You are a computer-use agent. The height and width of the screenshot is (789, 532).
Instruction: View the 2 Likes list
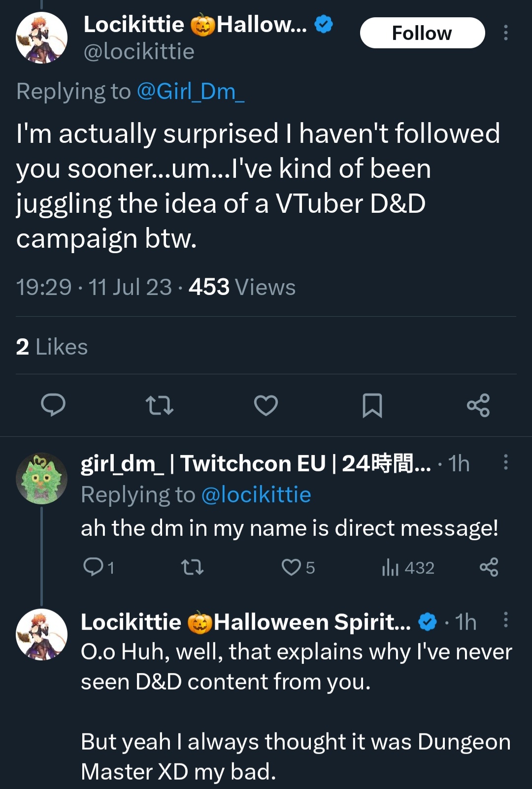tap(52, 347)
